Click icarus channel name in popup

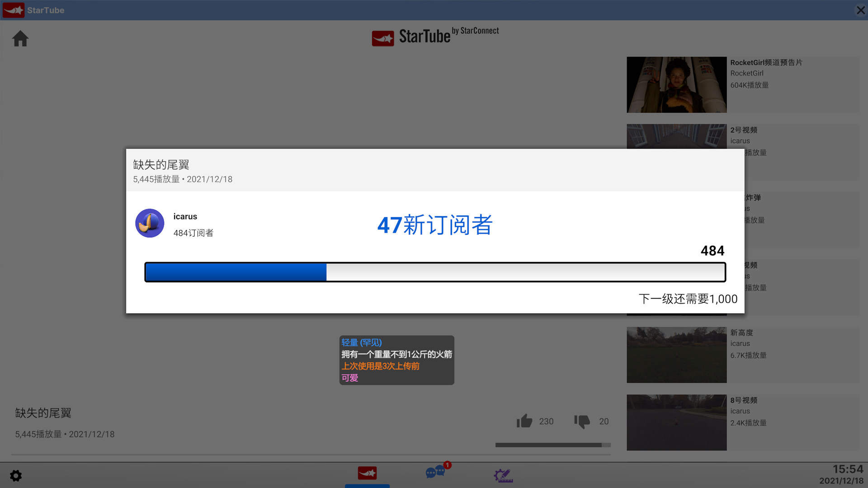point(185,216)
